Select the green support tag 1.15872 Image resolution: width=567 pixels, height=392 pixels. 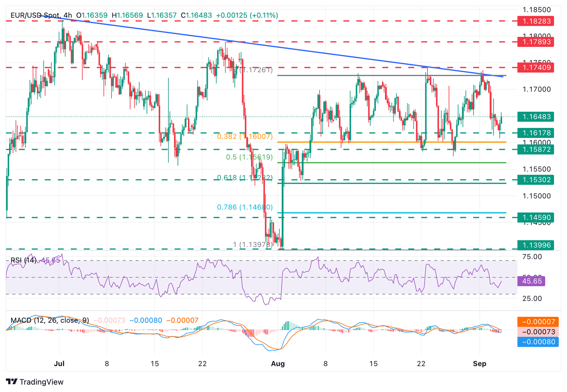coord(536,149)
